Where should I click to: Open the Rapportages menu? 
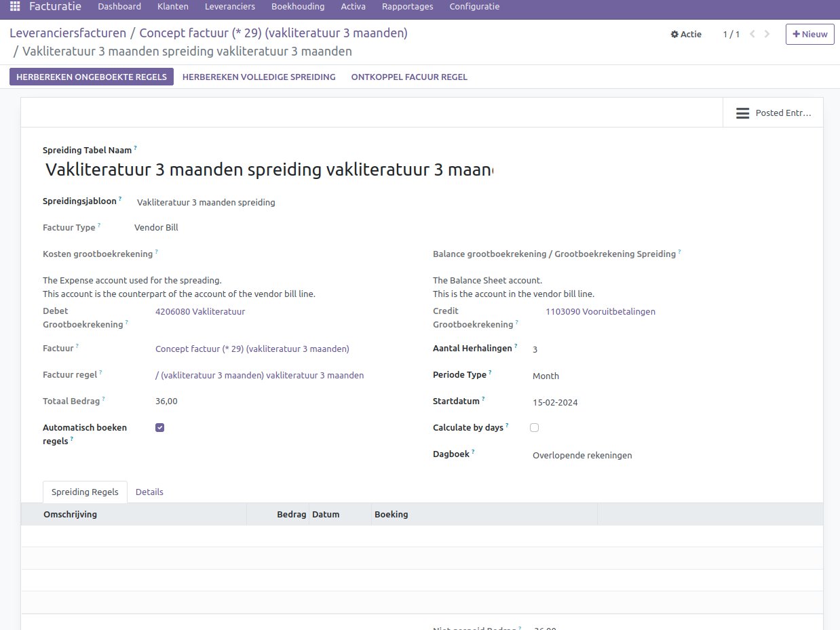[407, 7]
